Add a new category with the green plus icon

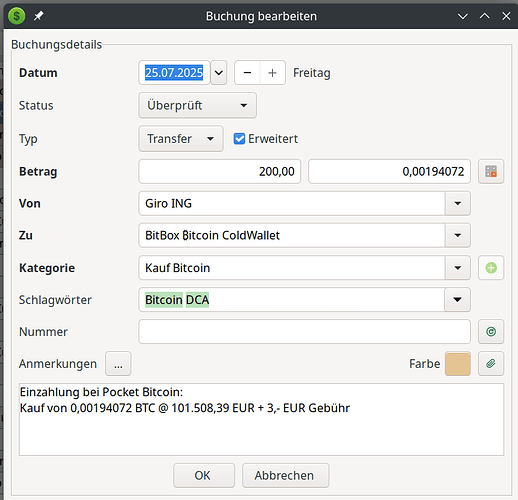tap(491, 268)
